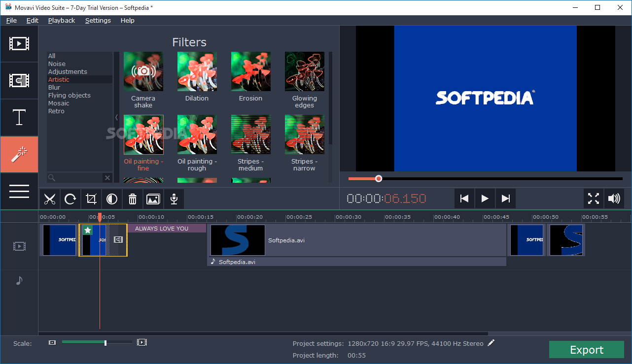Open the Playback menu
Image resolution: width=632 pixels, height=364 pixels.
pyautogui.click(x=62, y=20)
